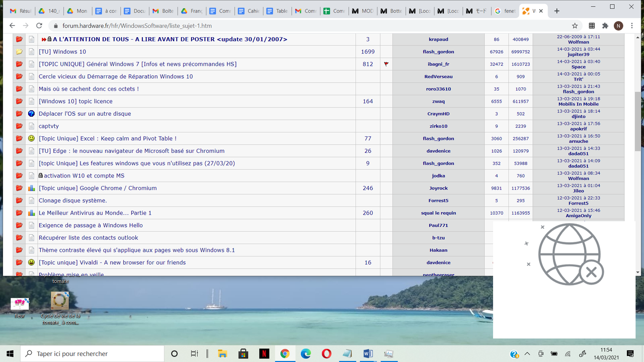Open the Windows notification center

(630, 354)
